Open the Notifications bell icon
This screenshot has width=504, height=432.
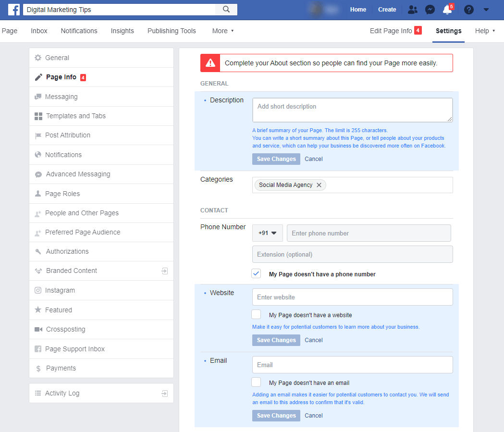point(447,10)
